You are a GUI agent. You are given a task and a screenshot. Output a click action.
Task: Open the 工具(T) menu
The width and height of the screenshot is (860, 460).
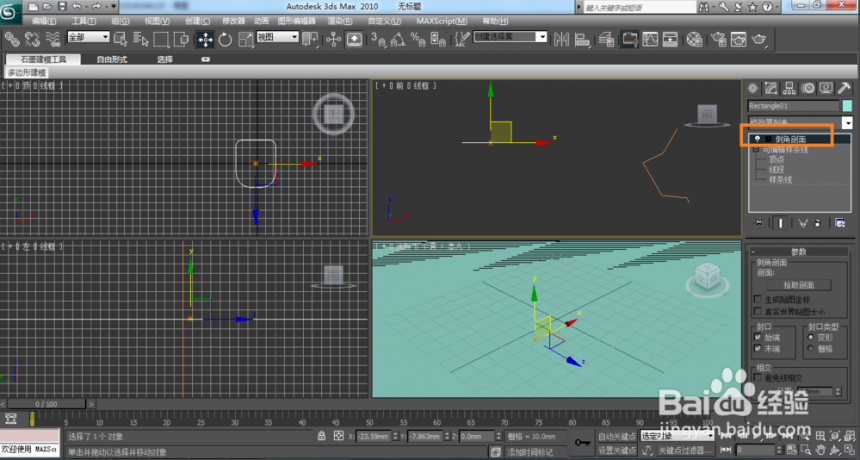click(x=83, y=21)
